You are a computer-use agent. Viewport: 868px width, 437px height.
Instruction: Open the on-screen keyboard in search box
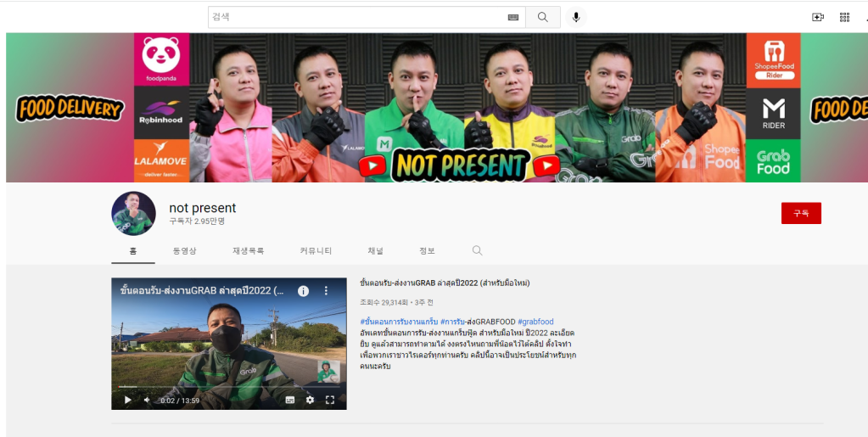512,17
